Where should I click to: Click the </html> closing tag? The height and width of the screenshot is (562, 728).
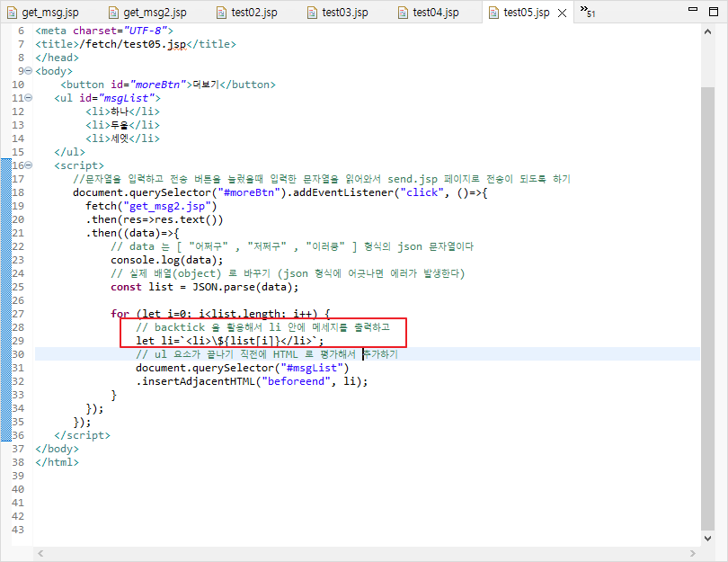point(58,462)
